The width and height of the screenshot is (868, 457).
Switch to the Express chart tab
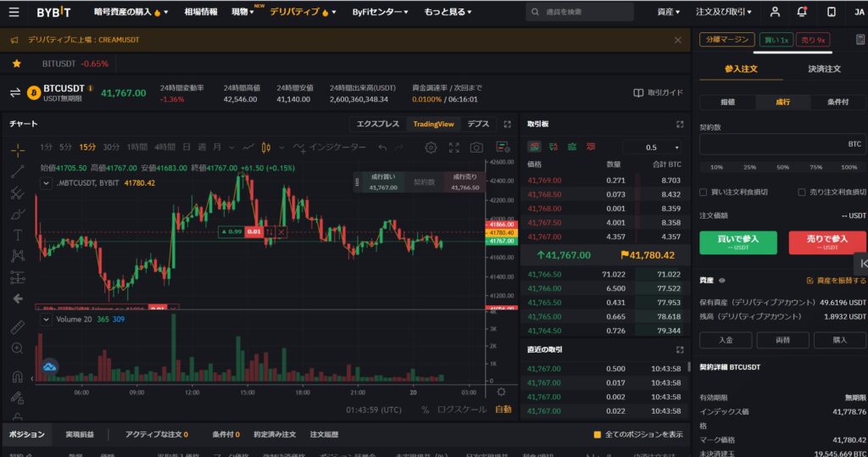[378, 124]
